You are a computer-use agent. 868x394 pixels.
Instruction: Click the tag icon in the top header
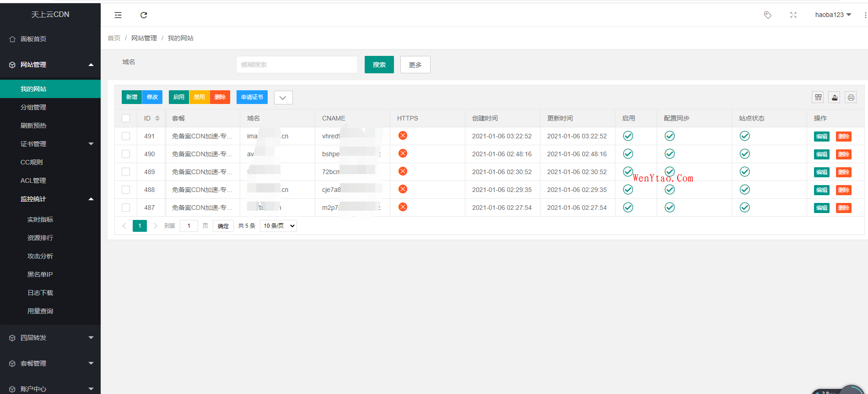[x=768, y=15]
